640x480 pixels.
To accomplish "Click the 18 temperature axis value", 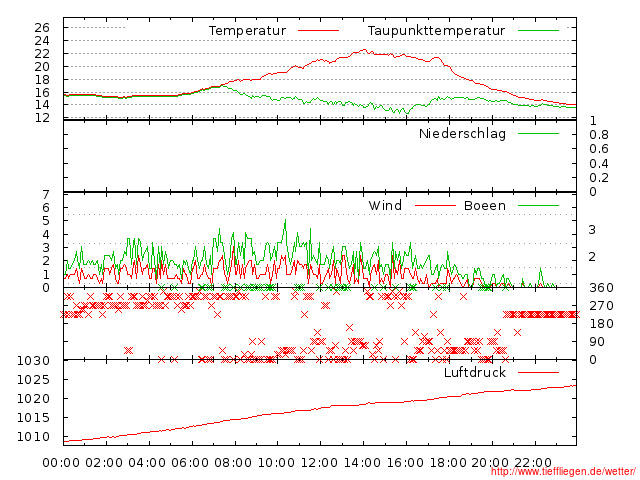I will tap(42, 80).
